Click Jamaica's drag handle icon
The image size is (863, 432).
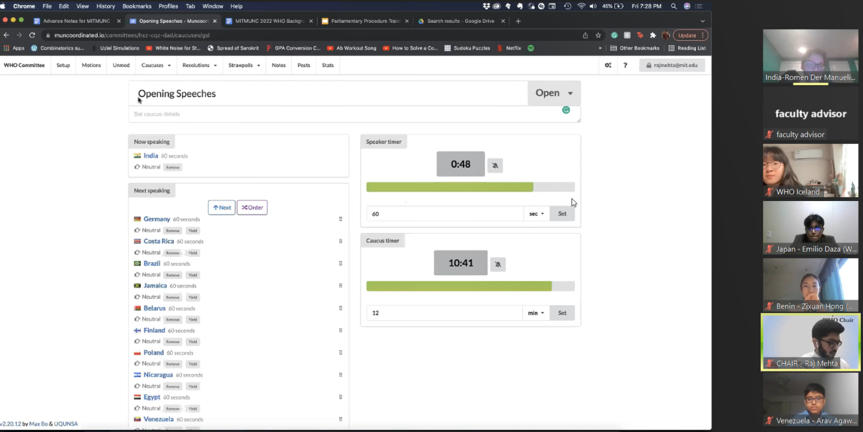point(341,286)
